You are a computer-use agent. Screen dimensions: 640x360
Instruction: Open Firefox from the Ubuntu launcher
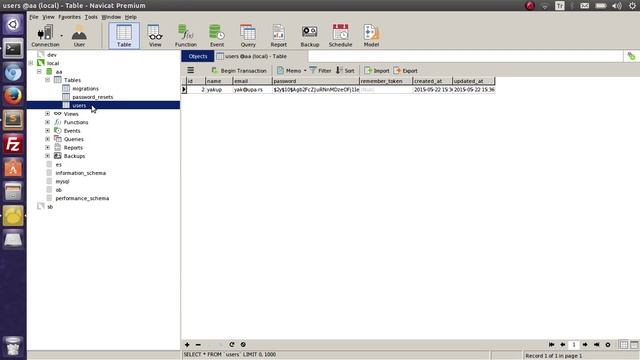tap(13, 96)
